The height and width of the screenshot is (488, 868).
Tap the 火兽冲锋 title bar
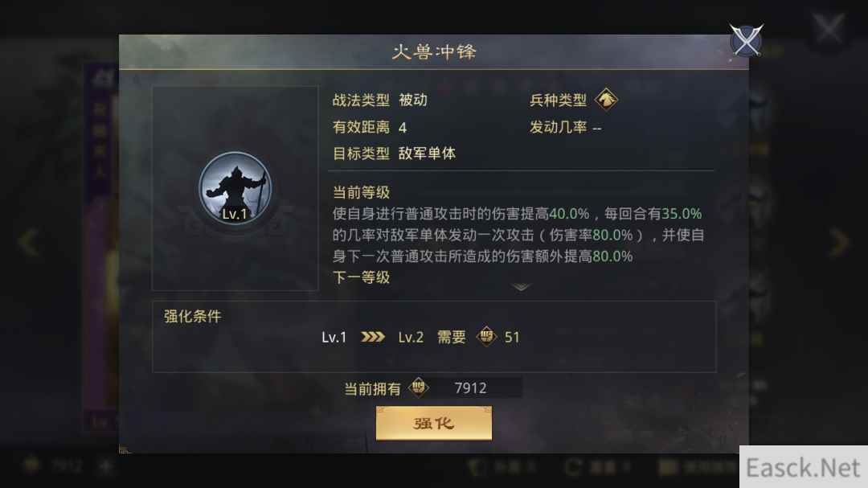pos(434,52)
